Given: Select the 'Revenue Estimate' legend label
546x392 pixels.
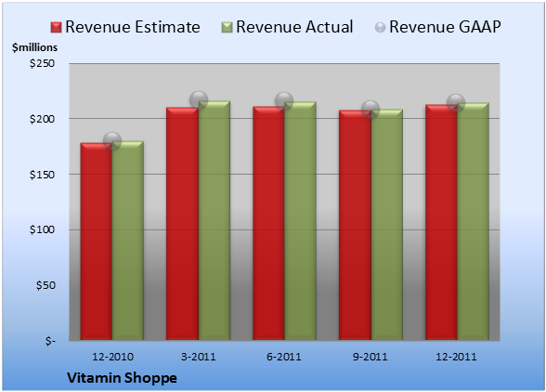Looking at the screenshot, I should (x=133, y=27).
